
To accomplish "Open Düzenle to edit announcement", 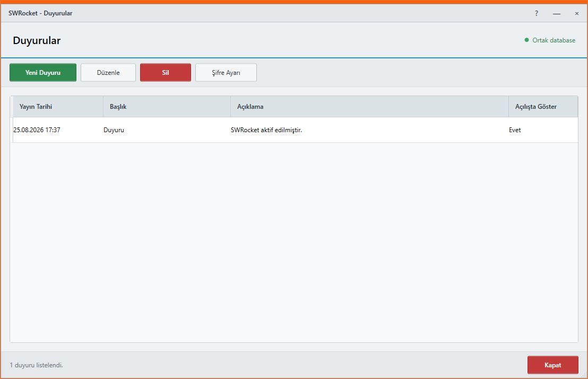I will tap(108, 72).
